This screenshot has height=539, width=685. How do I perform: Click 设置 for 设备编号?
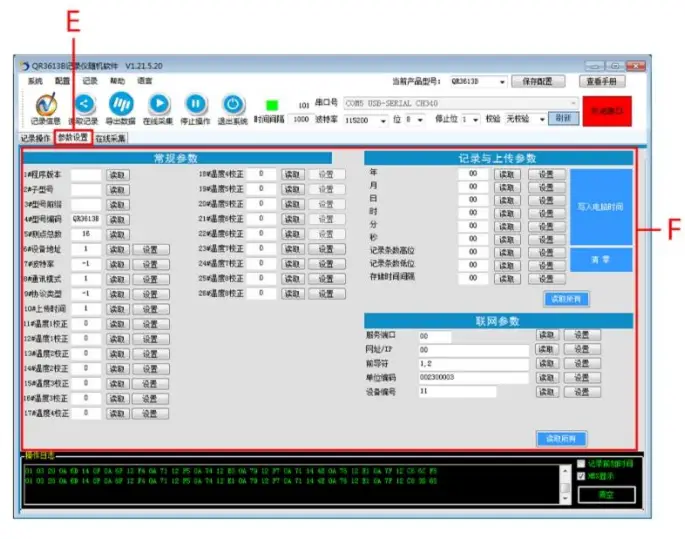[582, 392]
